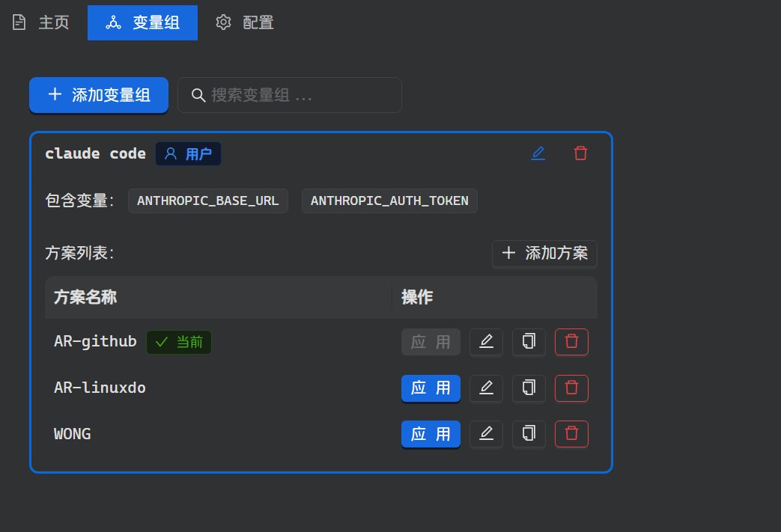Duplicate the AR-linuxdo scheme

pos(529,388)
